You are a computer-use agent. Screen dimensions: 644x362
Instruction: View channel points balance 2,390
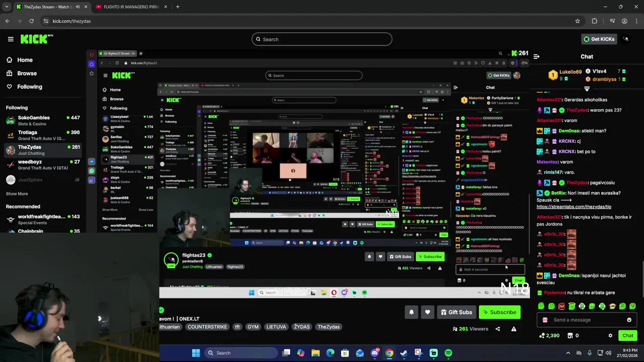click(x=549, y=335)
